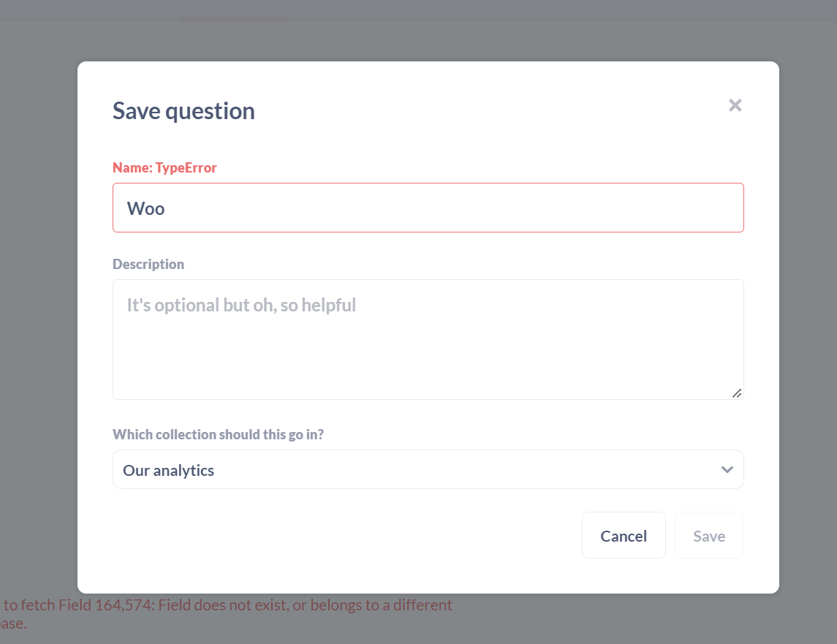The width and height of the screenshot is (837, 644).
Task: Click "Our analytics" text inside the dropdown
Action: click(168, 469)
